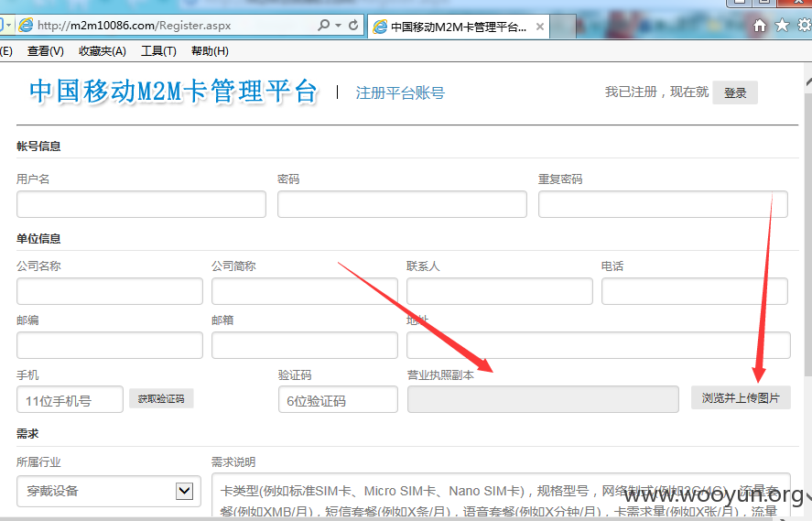Focus the 重复密码 input field
812x521 pixels.
pyautogui.click(x=663, y=204)
